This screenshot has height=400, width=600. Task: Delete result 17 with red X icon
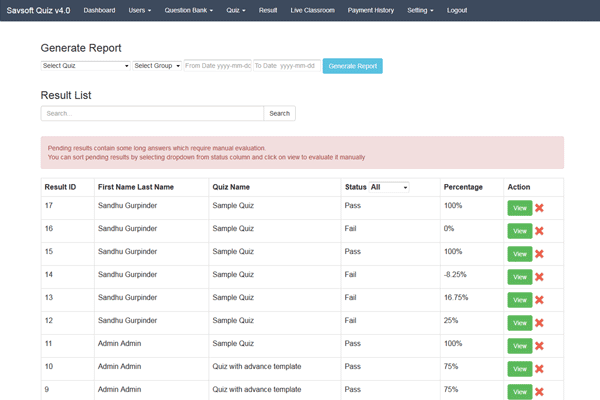(539, 208)
